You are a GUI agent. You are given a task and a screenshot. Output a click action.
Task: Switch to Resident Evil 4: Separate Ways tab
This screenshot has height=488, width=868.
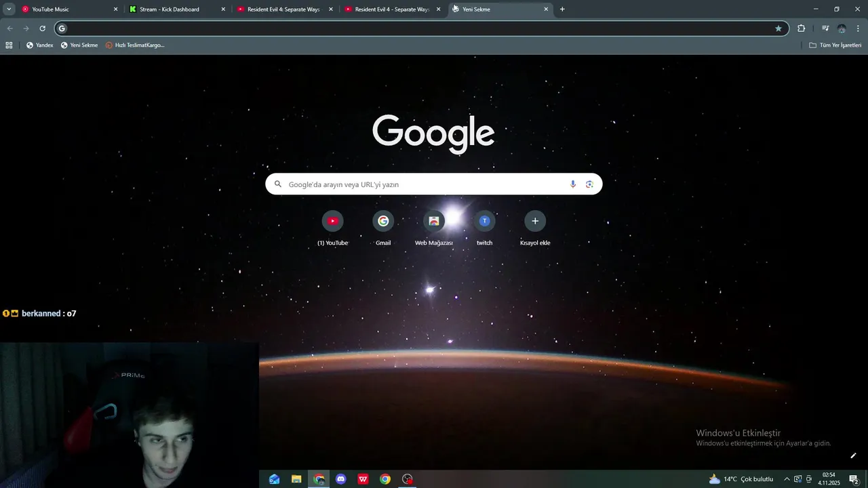point(283,9)
